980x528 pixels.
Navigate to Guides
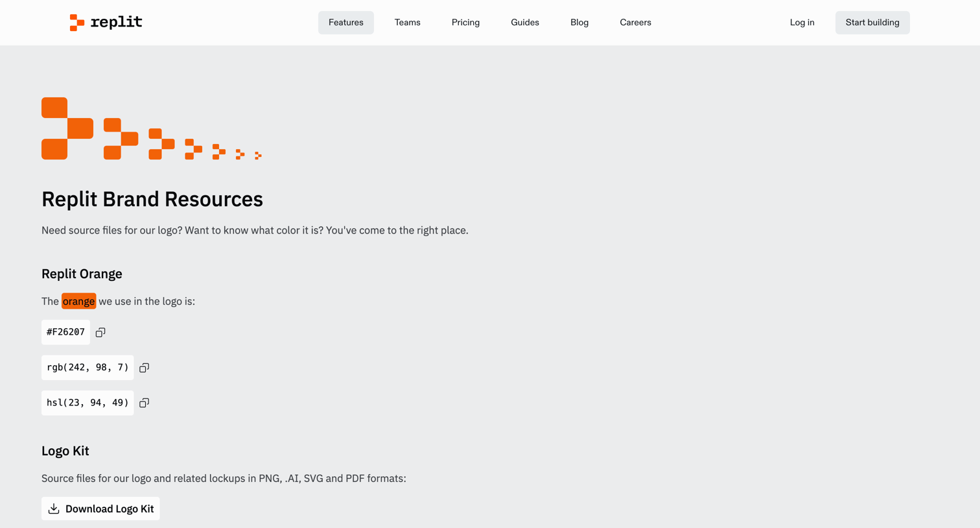[x=525, y=23]
